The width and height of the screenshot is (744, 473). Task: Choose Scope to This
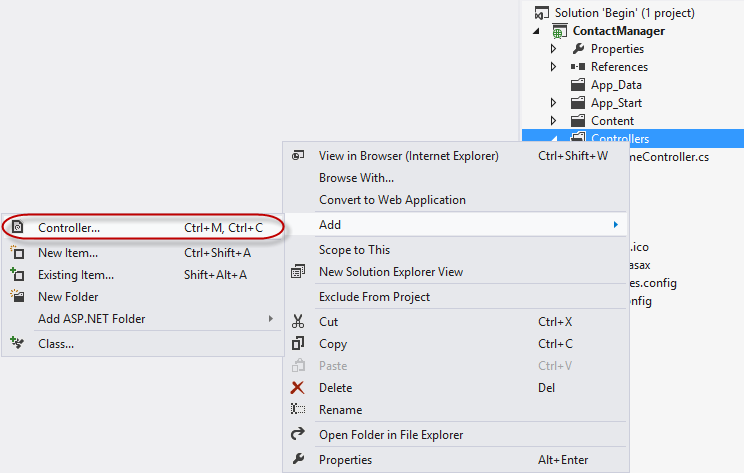[354, 250]
